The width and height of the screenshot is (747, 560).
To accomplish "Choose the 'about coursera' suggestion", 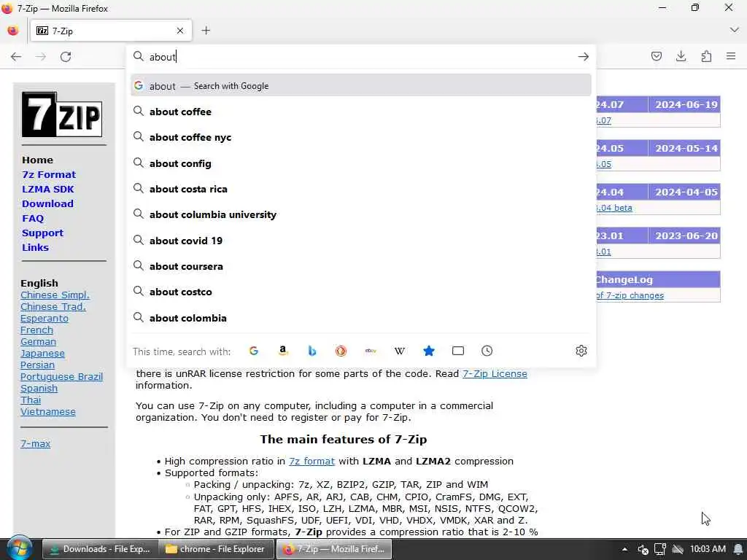I will [361, 266].
